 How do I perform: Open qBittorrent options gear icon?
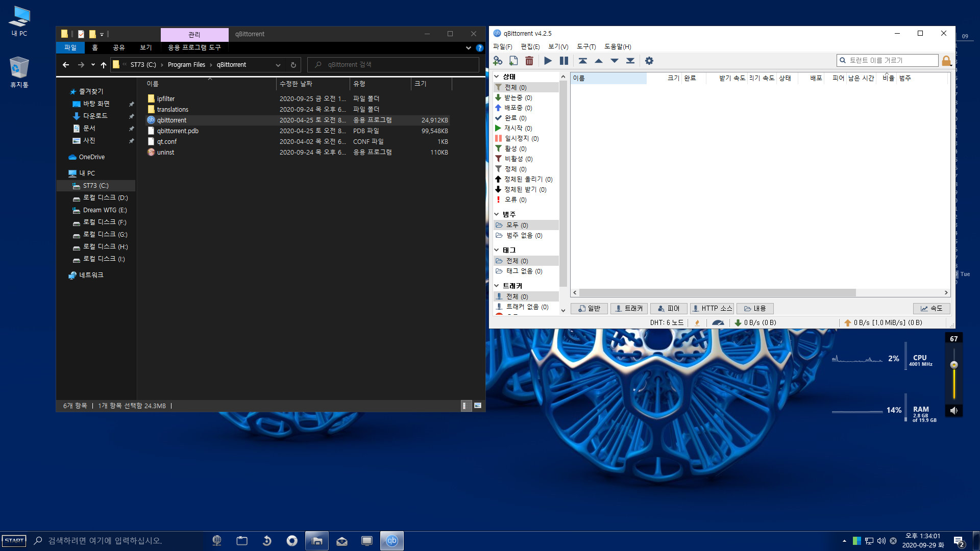(x=649, y=61)
